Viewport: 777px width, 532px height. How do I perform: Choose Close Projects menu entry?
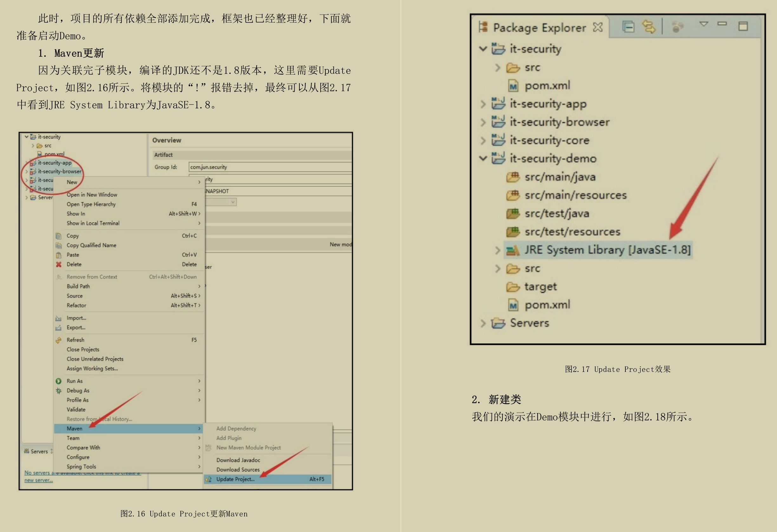129,350
